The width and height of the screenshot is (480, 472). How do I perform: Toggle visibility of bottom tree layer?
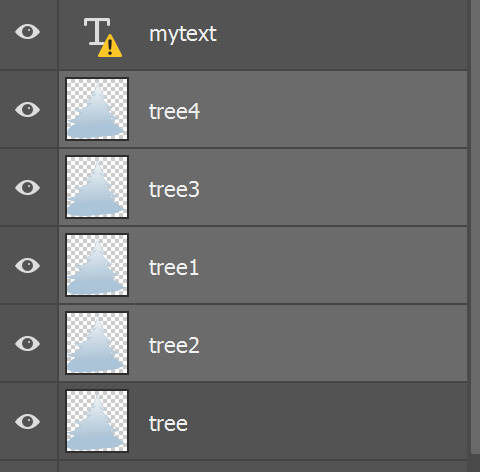27,421
